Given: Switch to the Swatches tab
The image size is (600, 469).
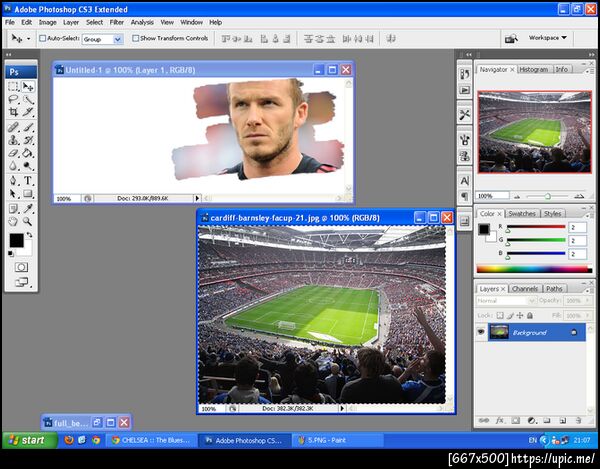Looking at the screenshot, I should (x=522, y=213).
